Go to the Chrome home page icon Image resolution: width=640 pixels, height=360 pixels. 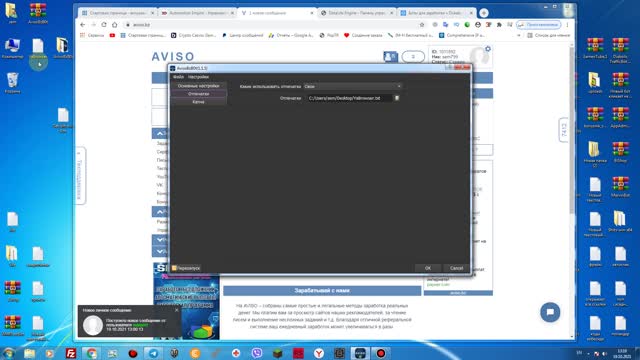pyautogui.click(x=115, y=25)
